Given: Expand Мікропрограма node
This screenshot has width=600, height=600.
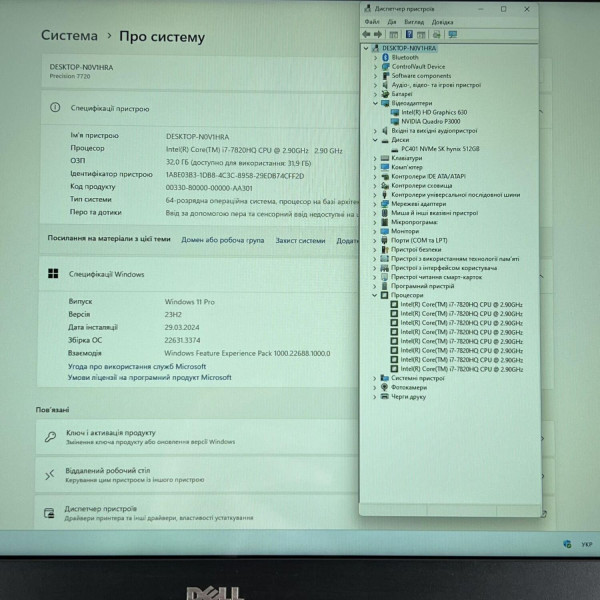Looking at the screenshot, I should tap(375, 222).
